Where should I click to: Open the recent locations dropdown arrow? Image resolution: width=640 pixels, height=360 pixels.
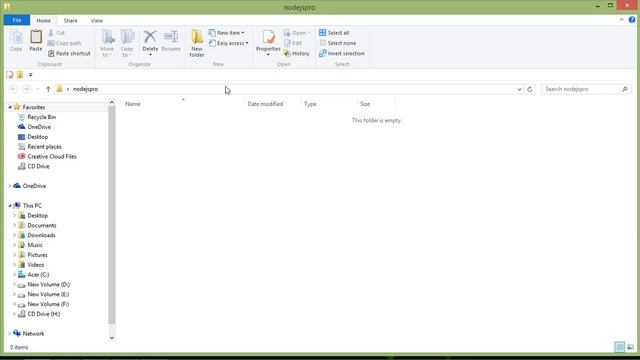coord(38,89)
